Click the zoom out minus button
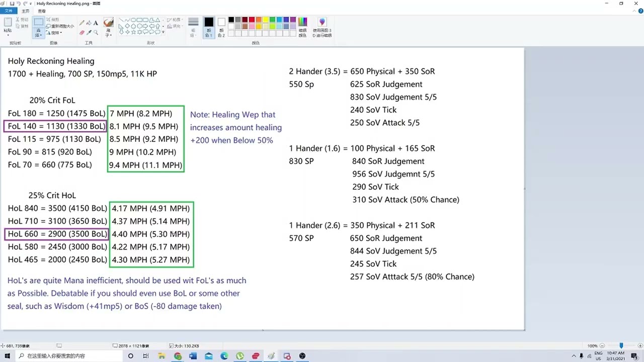644x362 pixels. [602, 346]
